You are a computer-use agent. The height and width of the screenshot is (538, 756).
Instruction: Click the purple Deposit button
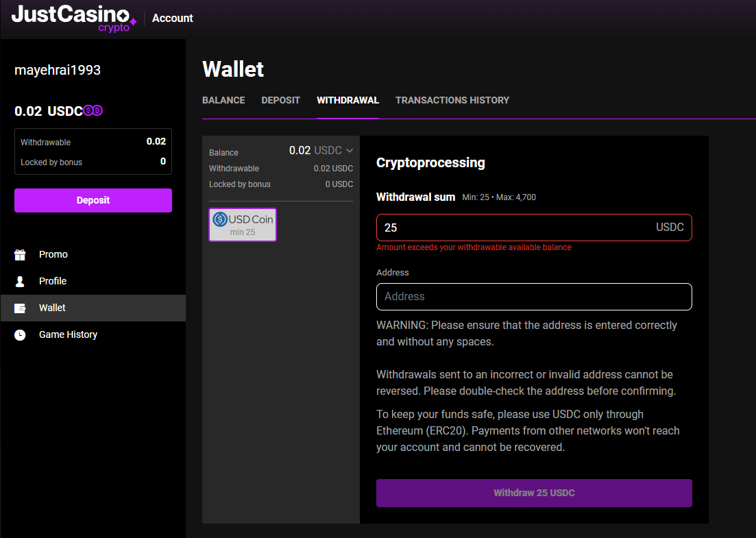[x=93, y=201]
